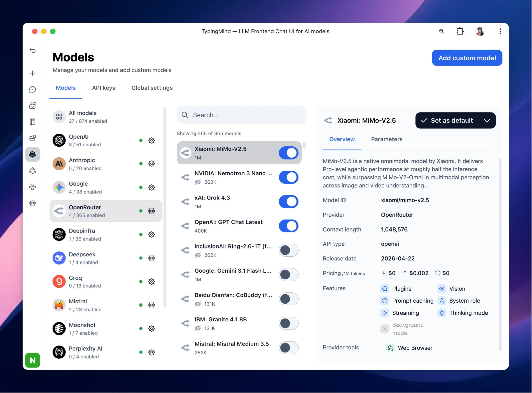
Task: Select the Google provider row
Action: point(106,187)
